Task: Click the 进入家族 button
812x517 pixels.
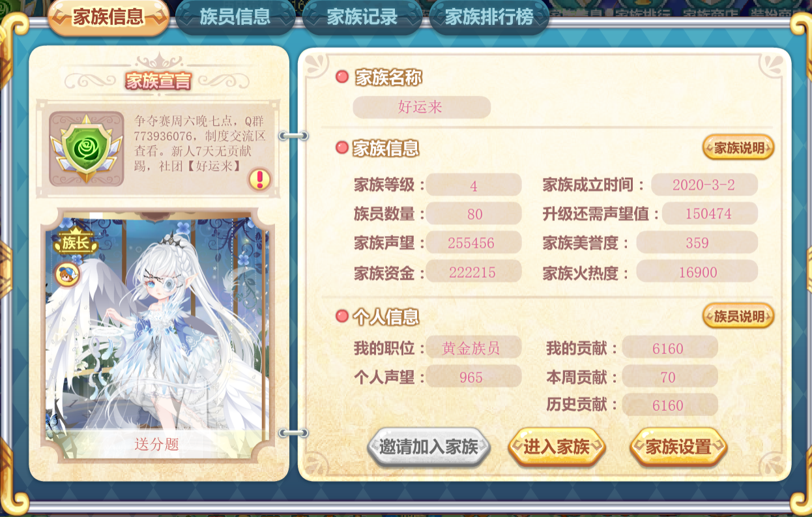Action: [557, 447]
